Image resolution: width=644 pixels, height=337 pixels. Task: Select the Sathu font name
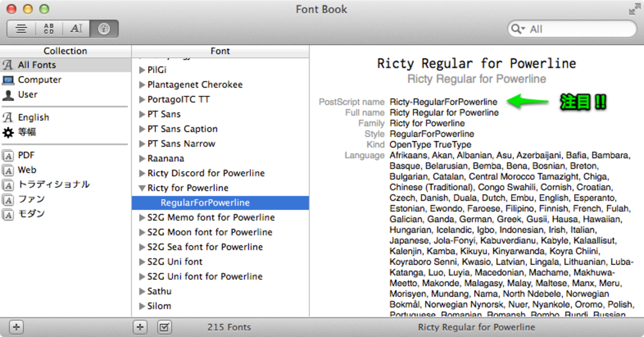click(x=159, y=291)
